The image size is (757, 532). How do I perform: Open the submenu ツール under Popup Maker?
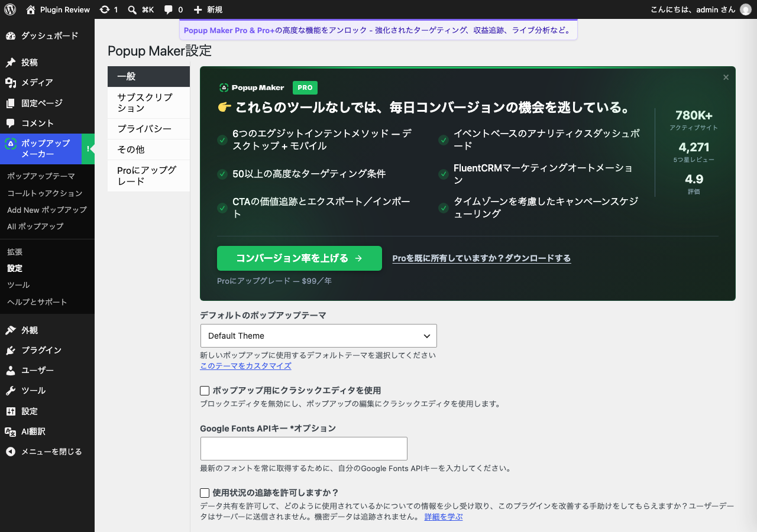click(18, 285)
